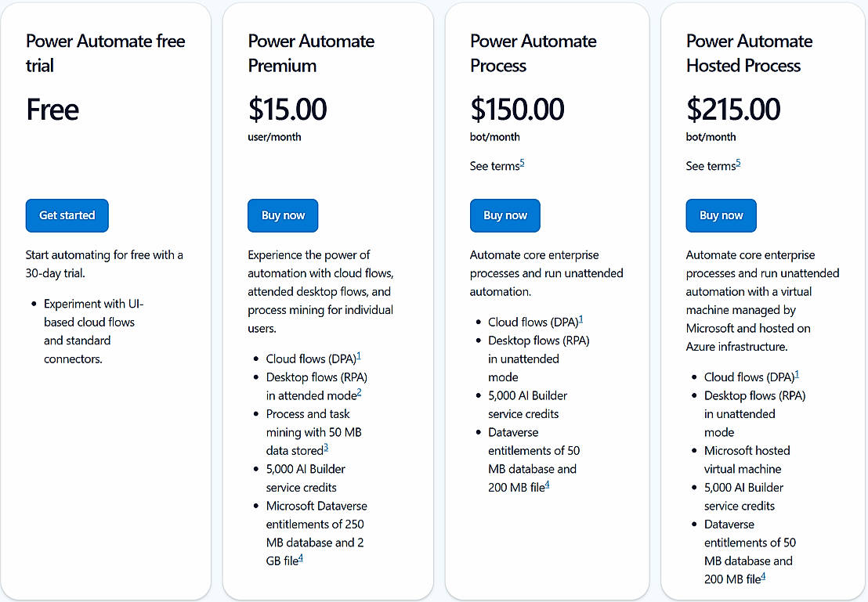Click footnote 1 in Hosted Process card
Screen dimensions: 868x602
[x=797, y=374]
